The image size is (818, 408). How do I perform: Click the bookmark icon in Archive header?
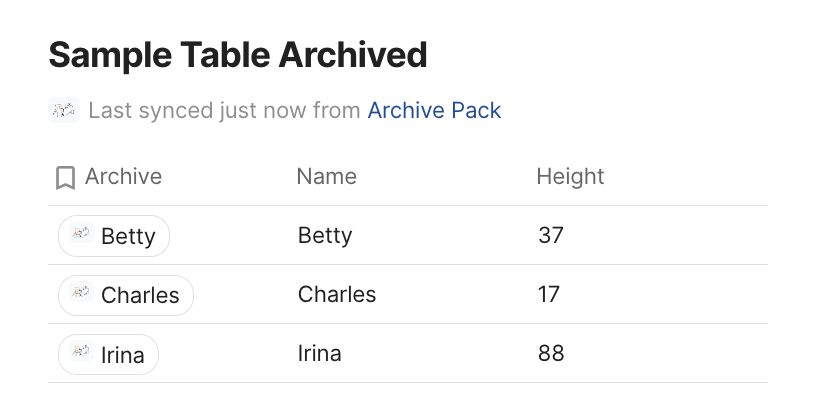pyautogui.click(x=65, y=178)
